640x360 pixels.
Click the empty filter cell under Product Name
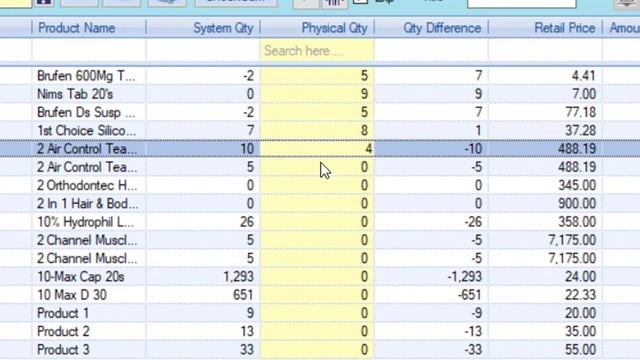pos(89,51)
